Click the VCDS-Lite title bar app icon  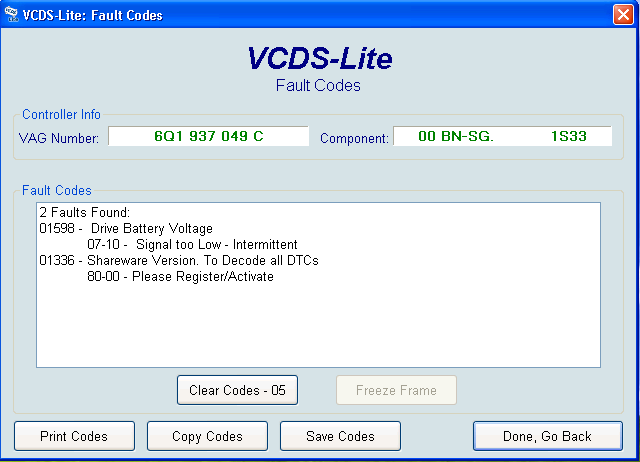(x=11, y=14)
